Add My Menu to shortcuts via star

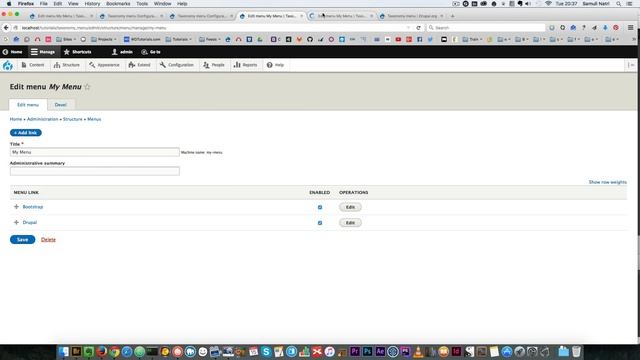[87, 87]
